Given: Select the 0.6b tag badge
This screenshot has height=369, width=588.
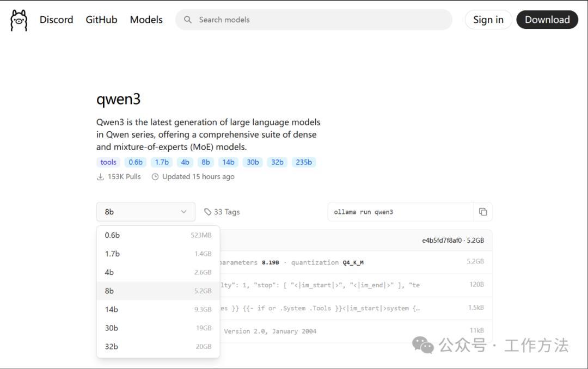Looking at the screenshot, I should (x=136, y=162).
